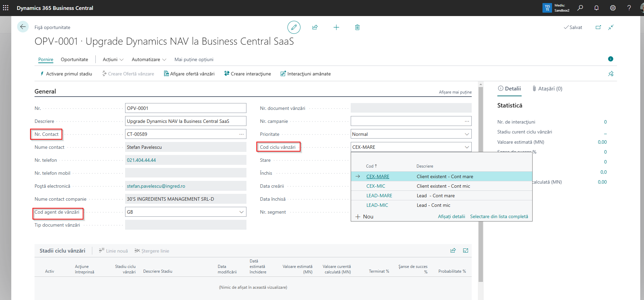Open the Pornire tab
Image resolution: width=644 pixels, height=300 pixels.
[46, 59]
